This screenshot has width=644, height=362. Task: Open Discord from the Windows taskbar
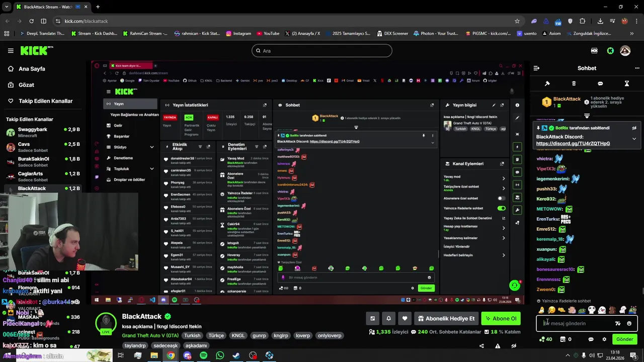tap(187, 355)
